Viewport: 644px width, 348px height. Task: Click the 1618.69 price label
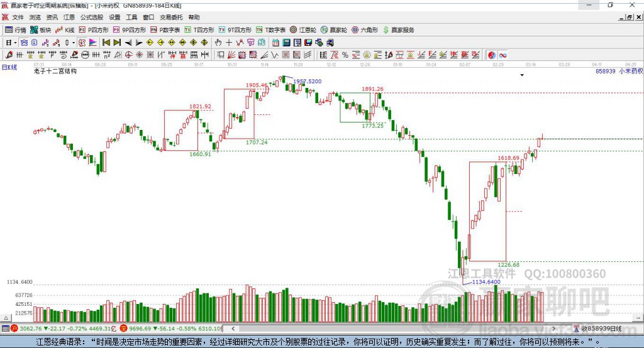tap(508, 158)
